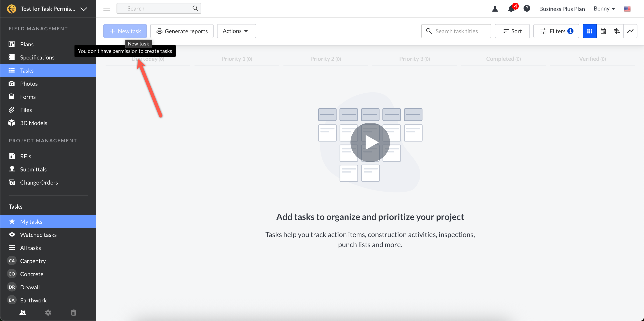This screenshot has width=644, height=321.
Task: Switch to the analytics graph view
Action: tap(630, 31)
